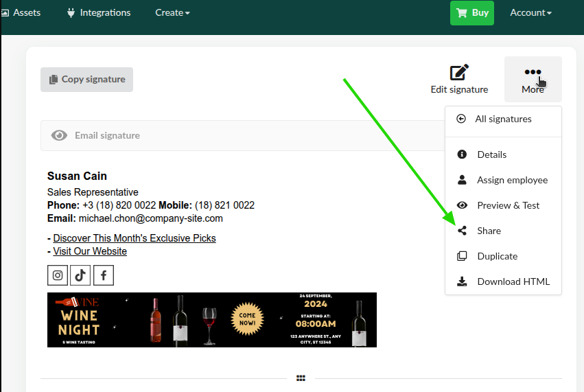Viewport: 584px width, 392px height.
Task: Click the Wine Night banner image
Action: pos(211,320)
